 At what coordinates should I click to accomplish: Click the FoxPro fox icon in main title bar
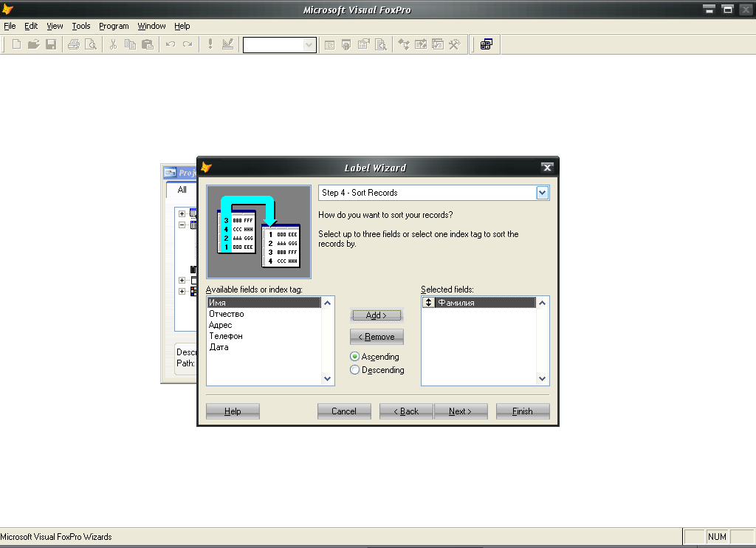click(x=7, y=9)
